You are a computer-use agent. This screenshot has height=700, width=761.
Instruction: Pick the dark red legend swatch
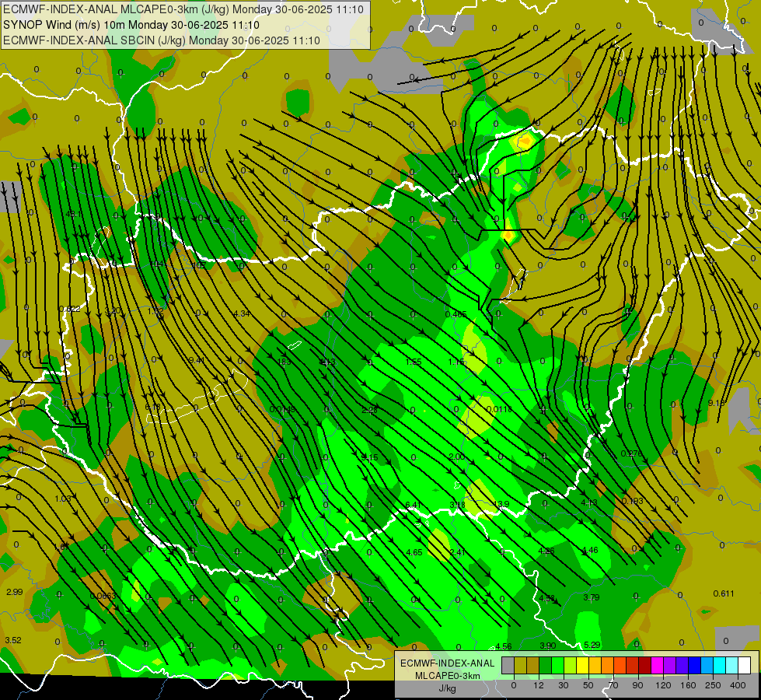(644, 665)
